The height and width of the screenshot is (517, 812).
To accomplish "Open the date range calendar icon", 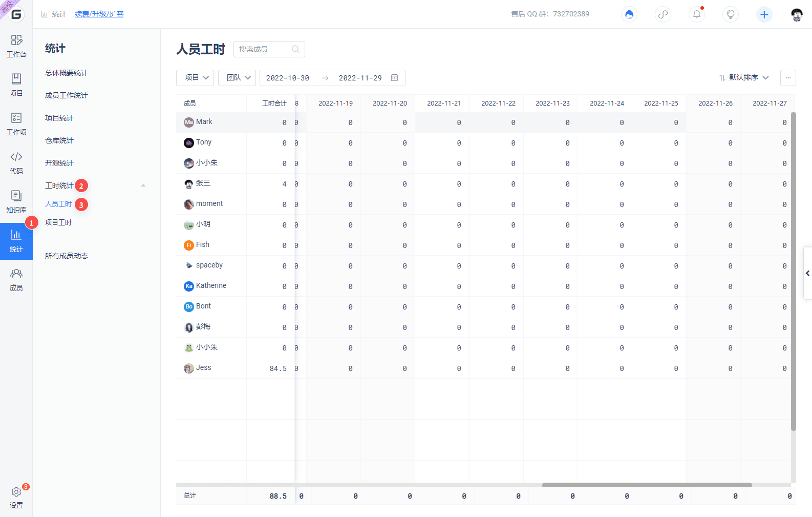I will 394,78.
